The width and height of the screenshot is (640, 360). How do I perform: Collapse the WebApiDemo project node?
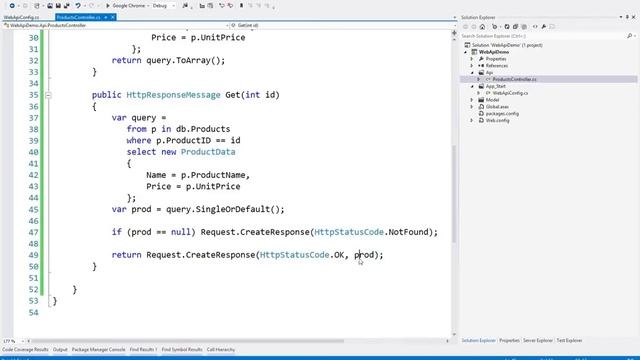tap(466, 52)
